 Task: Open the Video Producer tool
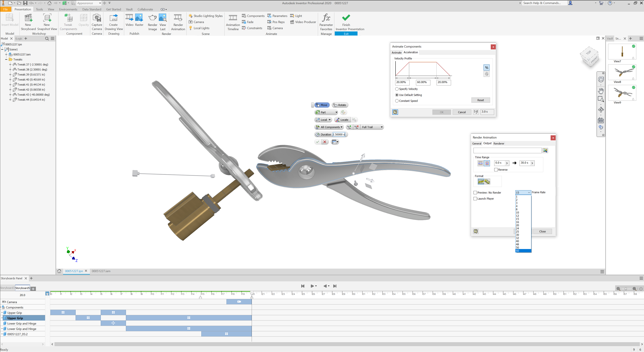[303, 22]
